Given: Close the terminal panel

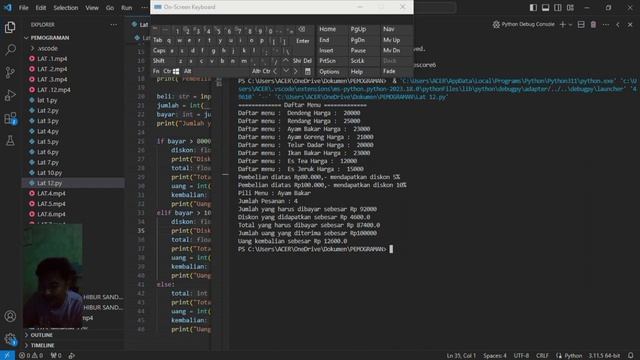Looking at the screenshot, I should coord(630,24).
